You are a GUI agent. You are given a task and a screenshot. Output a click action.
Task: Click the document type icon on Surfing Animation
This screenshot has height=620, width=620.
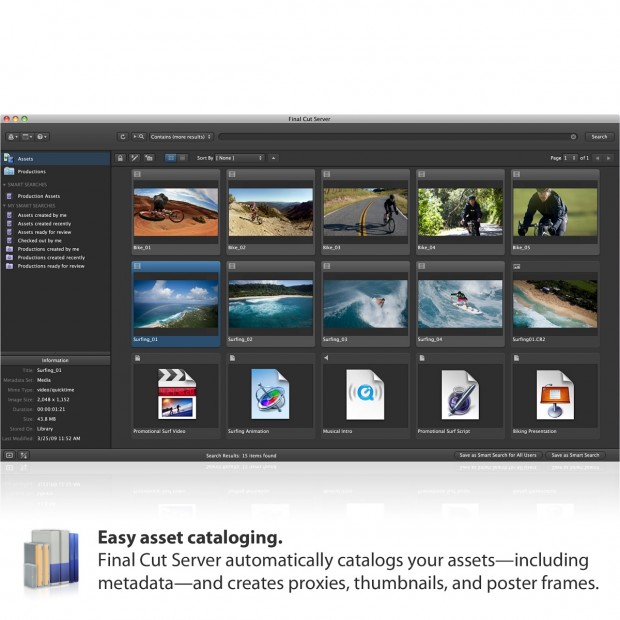point(232,358)
